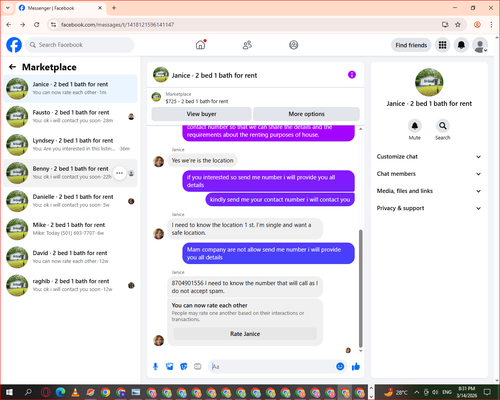Open the Windows Start menu
The image size is (500, 400).
[x=9, y=392]
